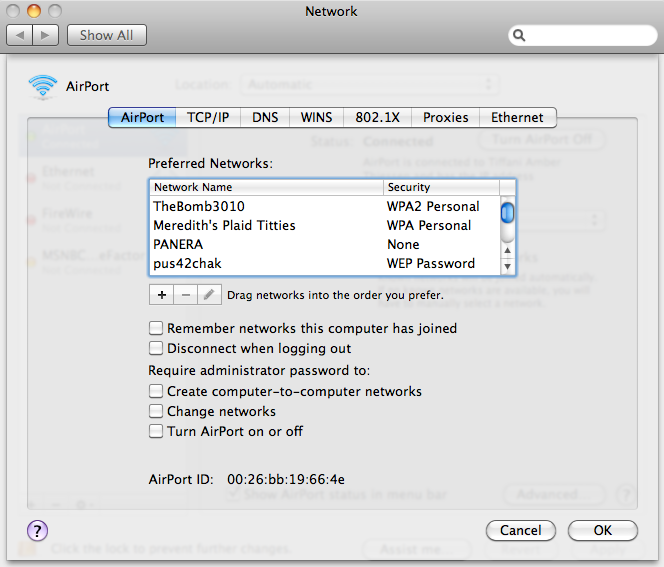This screenshot has width=664, height=567.
Task: Check Turn AirPort on or off requirement
Action: pos(156,431)
